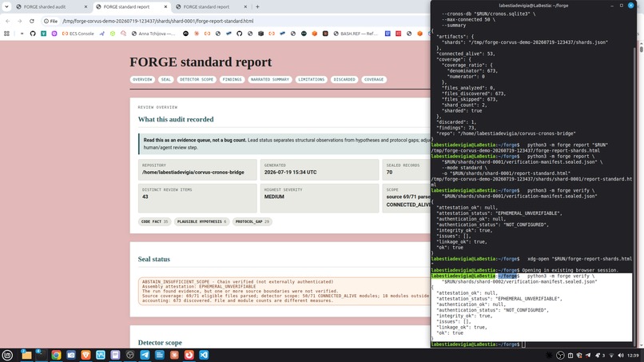Click the Seal status heading
Image resolution: width=644 pixels, height=362 pixels.
pyautogui.click(x=154, y=259)
